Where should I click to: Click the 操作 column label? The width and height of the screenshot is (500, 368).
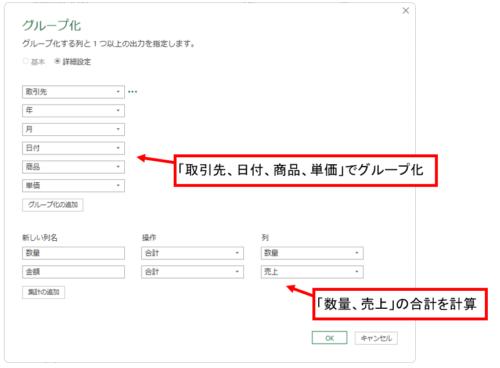point(149,238)
